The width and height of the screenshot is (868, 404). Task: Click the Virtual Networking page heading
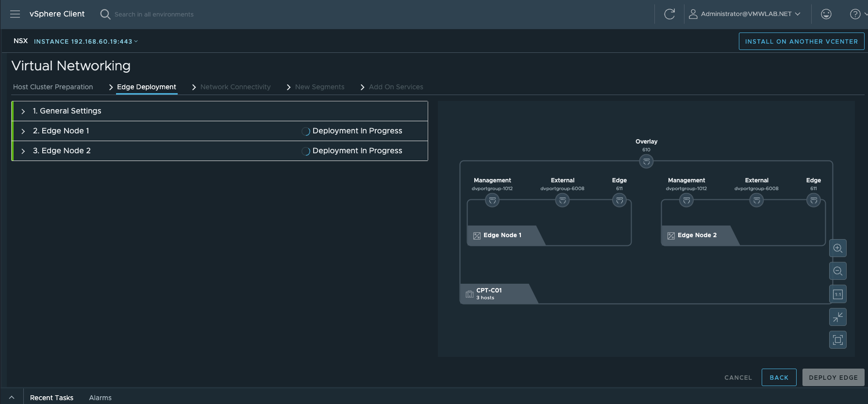pos(71,65)
